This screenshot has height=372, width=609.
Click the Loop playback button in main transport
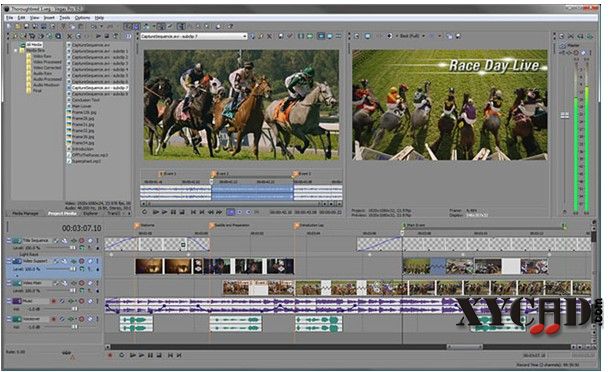pyautogui.click(x=122, y=355)
